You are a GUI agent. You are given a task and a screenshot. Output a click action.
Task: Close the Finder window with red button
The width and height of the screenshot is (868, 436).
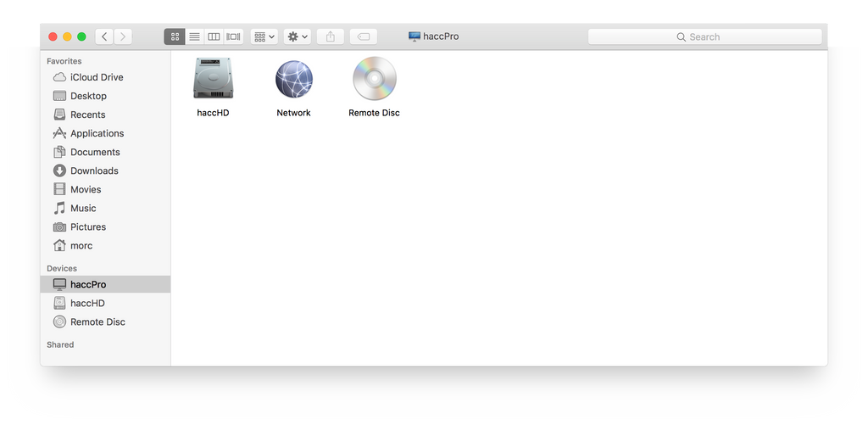coord(53,36)
